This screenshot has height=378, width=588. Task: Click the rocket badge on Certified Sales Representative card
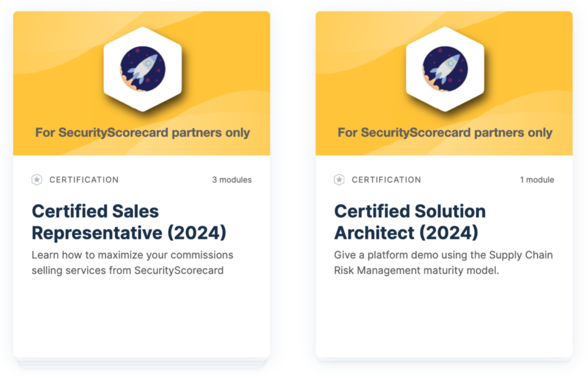tap(142, 69)
